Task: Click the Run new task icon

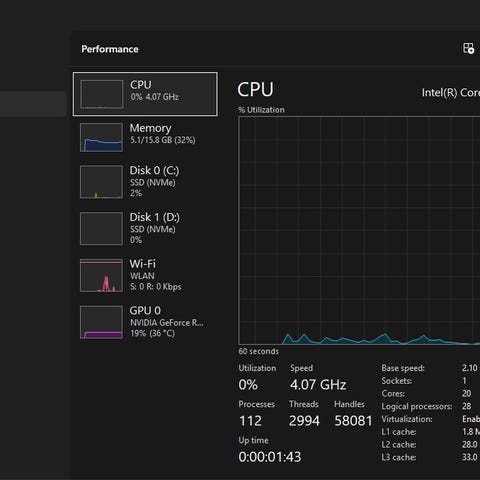Action: [468, 48]
